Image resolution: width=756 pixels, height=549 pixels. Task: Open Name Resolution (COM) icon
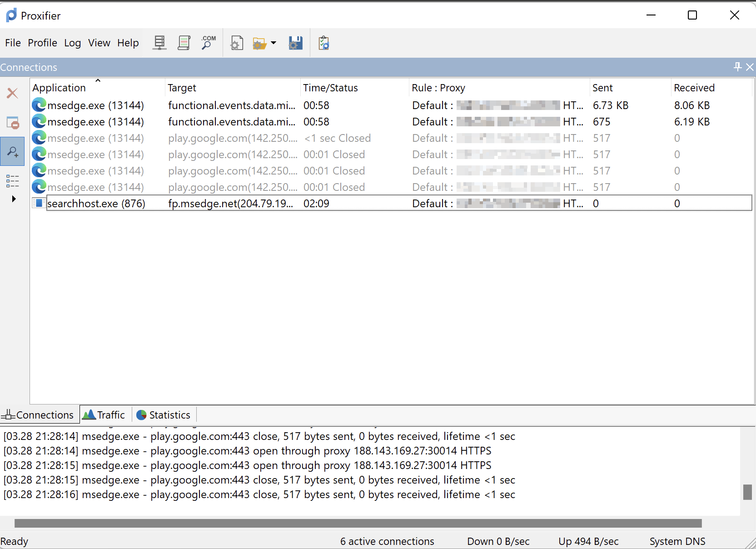pyautogui.click(x=209, y=43)
